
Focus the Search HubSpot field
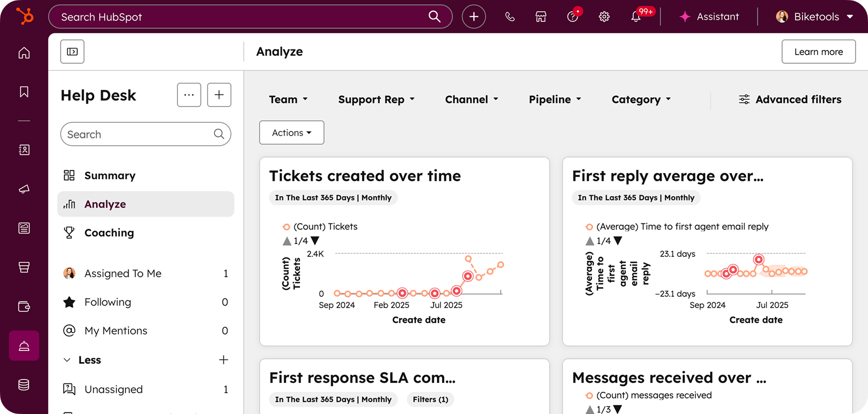[251, 17]
